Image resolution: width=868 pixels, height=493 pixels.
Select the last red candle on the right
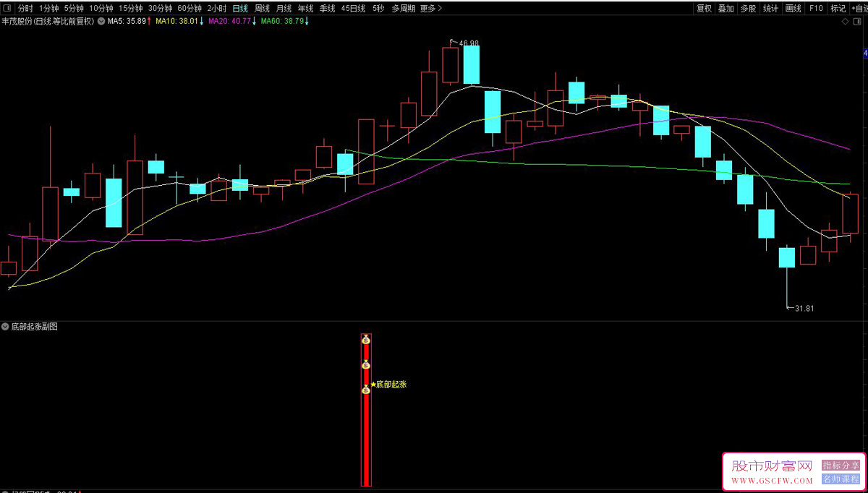click(850, 214)
